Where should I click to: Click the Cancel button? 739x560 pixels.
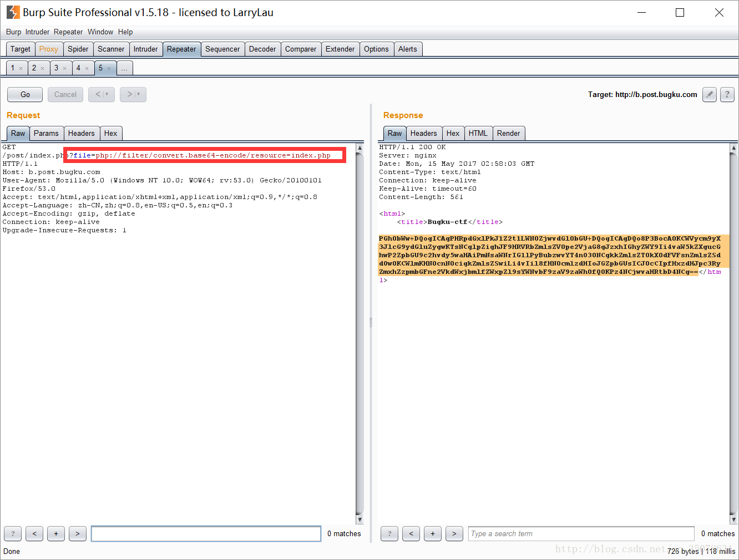click(65, 94)
